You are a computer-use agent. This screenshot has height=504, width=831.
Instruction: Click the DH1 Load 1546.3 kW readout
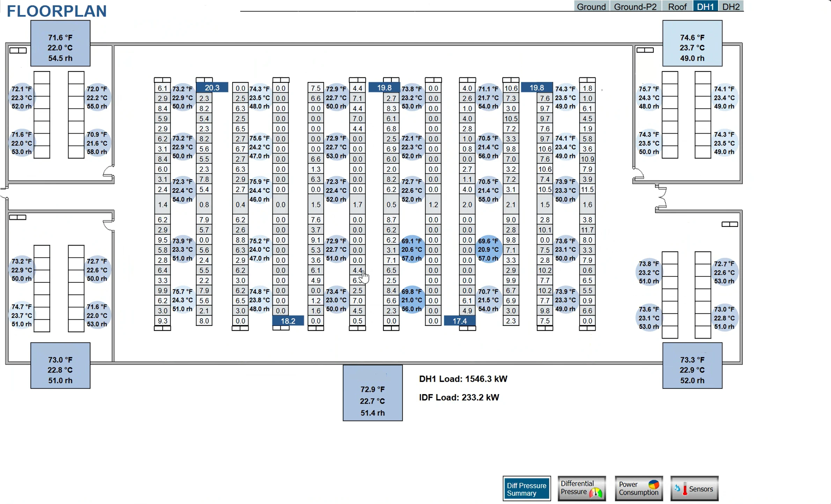point(463,379)
